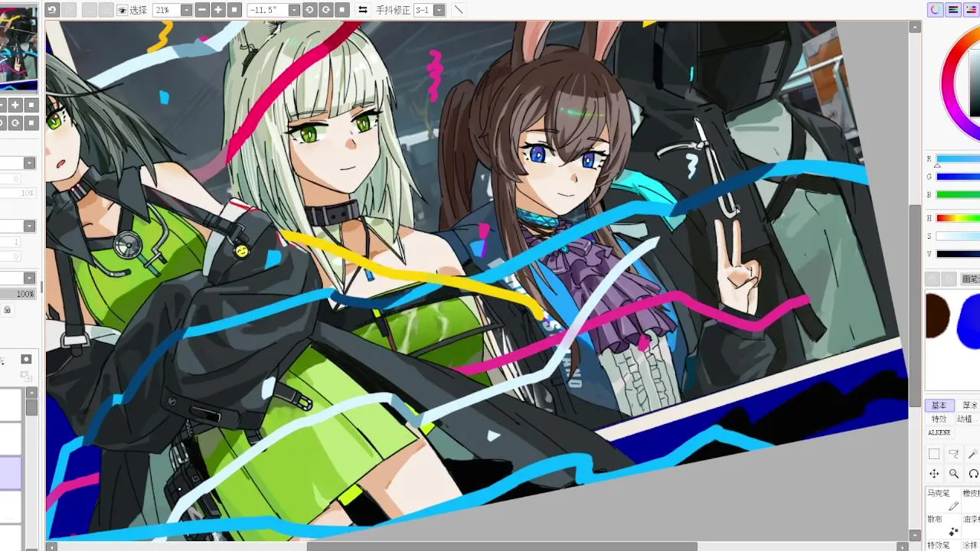The height and width of the screenshot is (551, 980).
Task: Select the lasso selection tool
Action: [954, 454]
